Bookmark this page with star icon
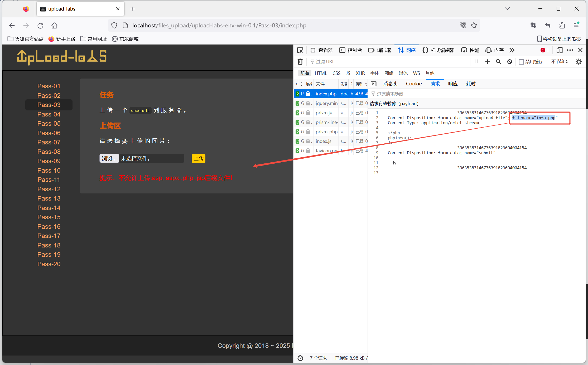This screenshot has width=588, height=365. pyautogui.click(x=474, y=26)
